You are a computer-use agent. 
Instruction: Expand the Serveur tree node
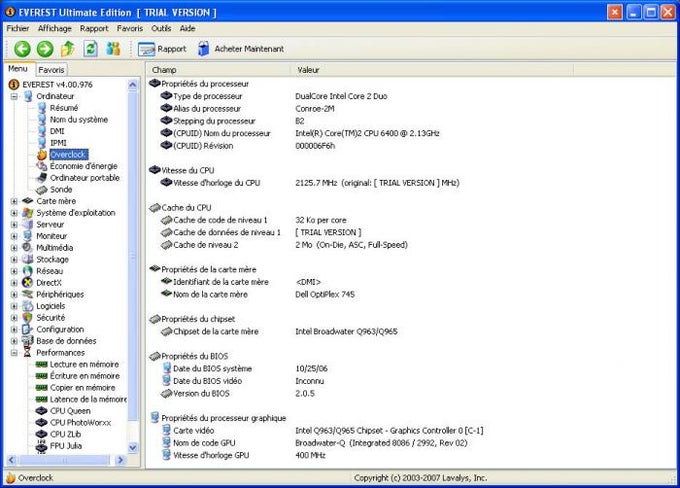coord(14,225)
